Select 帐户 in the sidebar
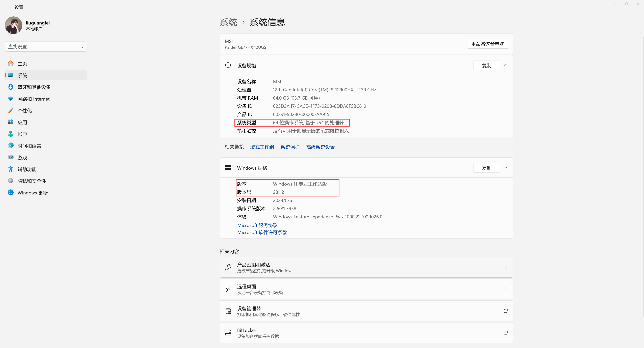Screen dimensions: 644x348 coord(22,134)
